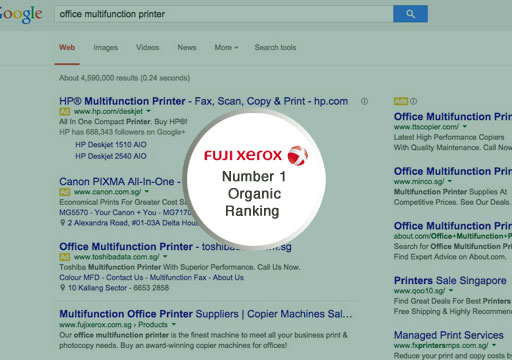Open sidebar ad title above www.ttscopier.com

tap(453, 117)
